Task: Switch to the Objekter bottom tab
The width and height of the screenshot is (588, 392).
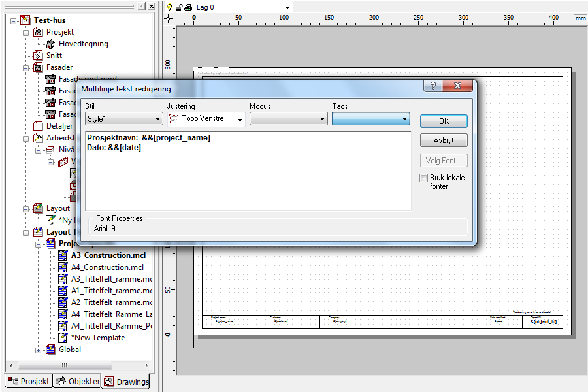Action: pos(77,381)
